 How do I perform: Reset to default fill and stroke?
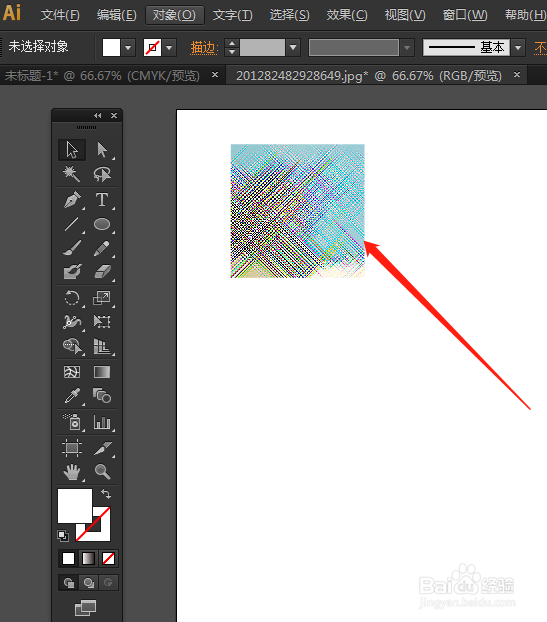click(63, 536)
